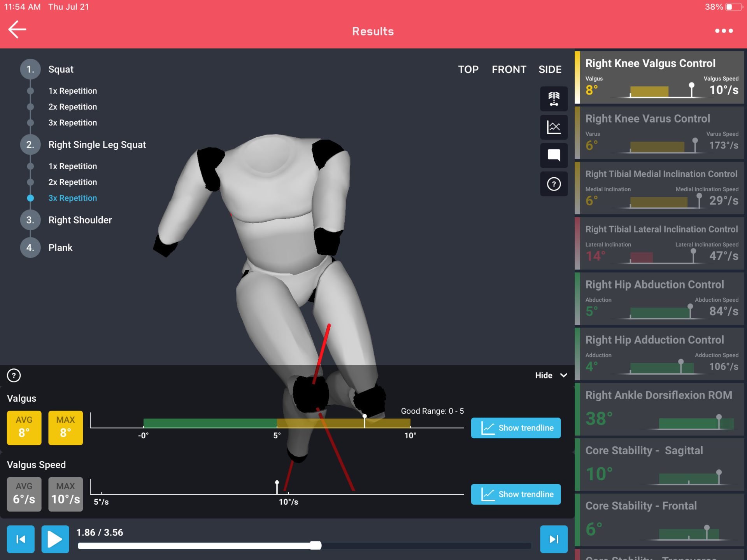Select the TOP view
The width and height of the screenshot is (747, 560).
pyautogui.click(x=468, y=70)
